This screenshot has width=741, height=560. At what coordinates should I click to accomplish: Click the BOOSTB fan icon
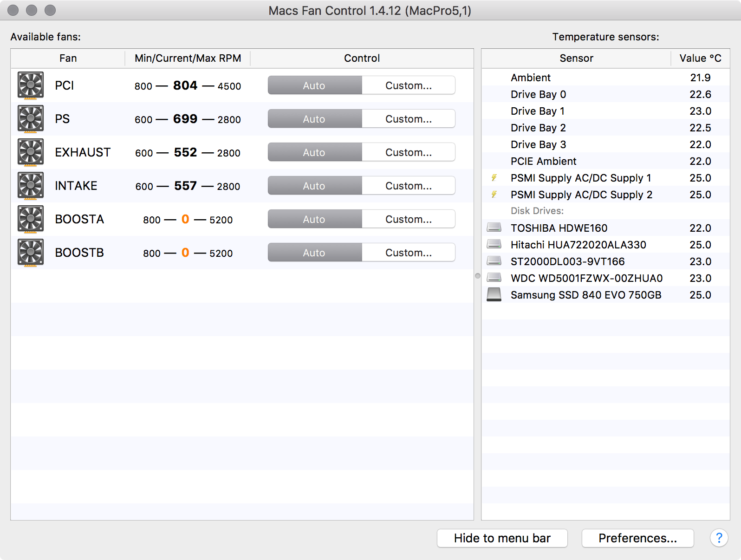(x=31, y=253)
